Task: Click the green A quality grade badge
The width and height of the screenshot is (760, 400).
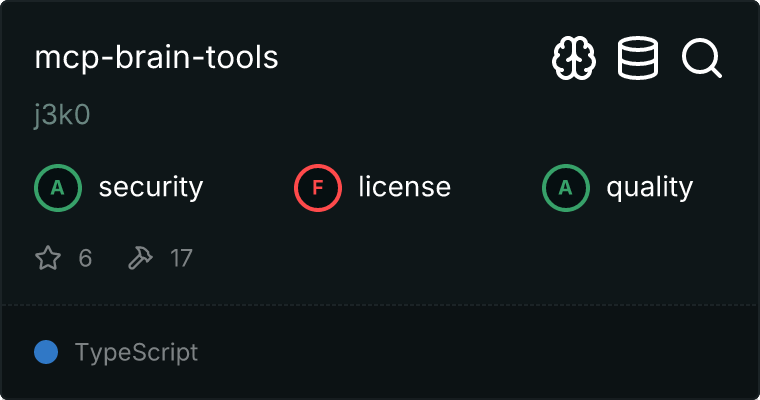Action: [x=566, y=187]
